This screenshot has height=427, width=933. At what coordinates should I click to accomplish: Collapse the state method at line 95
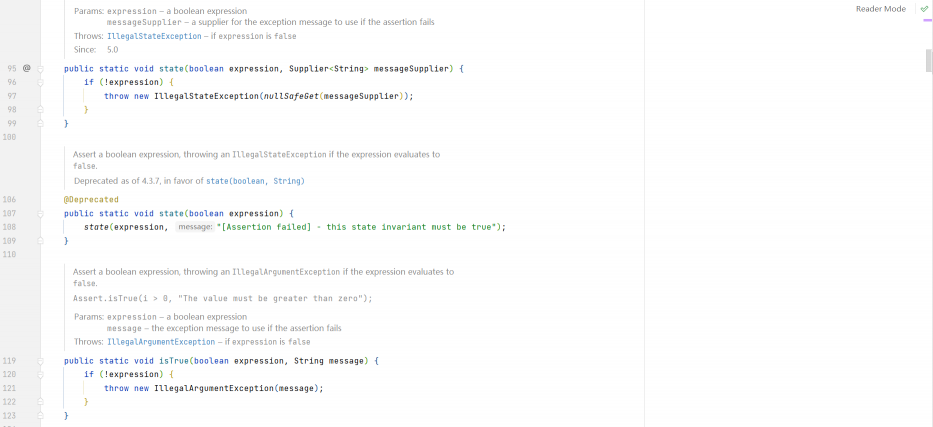[x=41, y=68]
